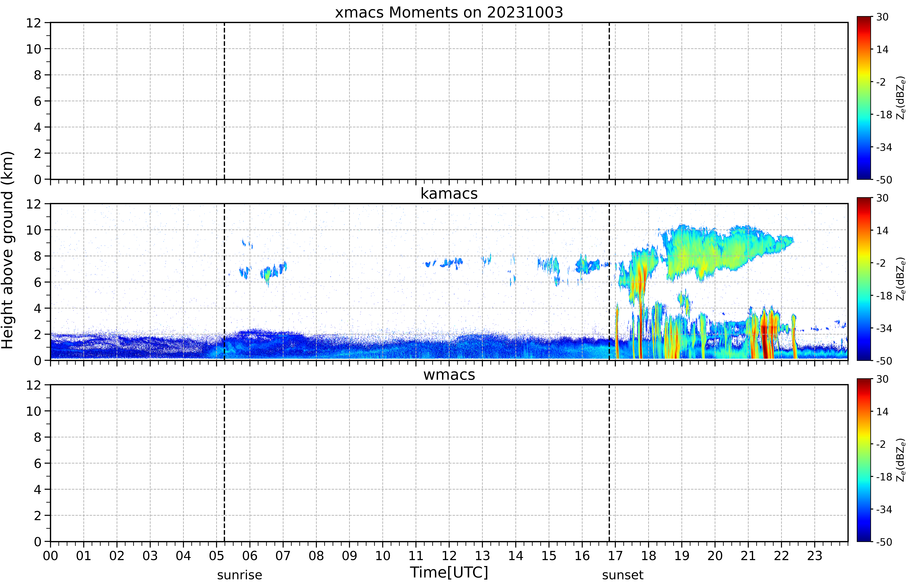Click the kamacs panel title
Viewport: 912px width, 588px height.
[449, 194]
